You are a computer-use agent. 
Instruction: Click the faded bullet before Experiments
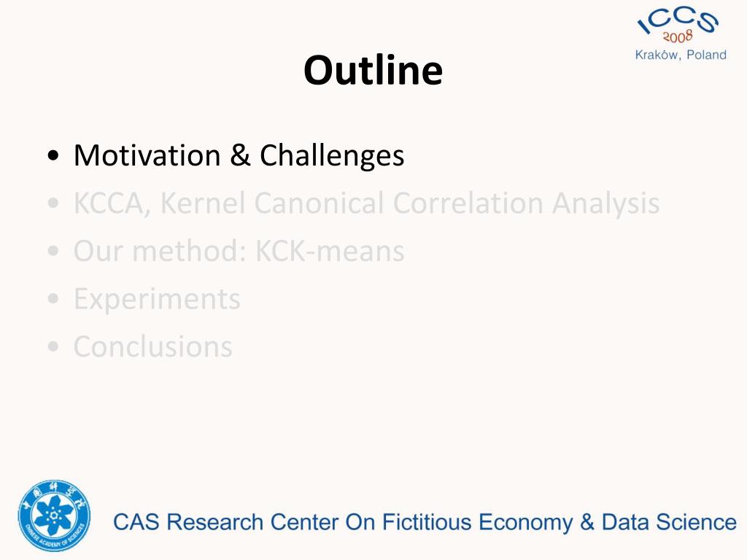click(53, 300)
